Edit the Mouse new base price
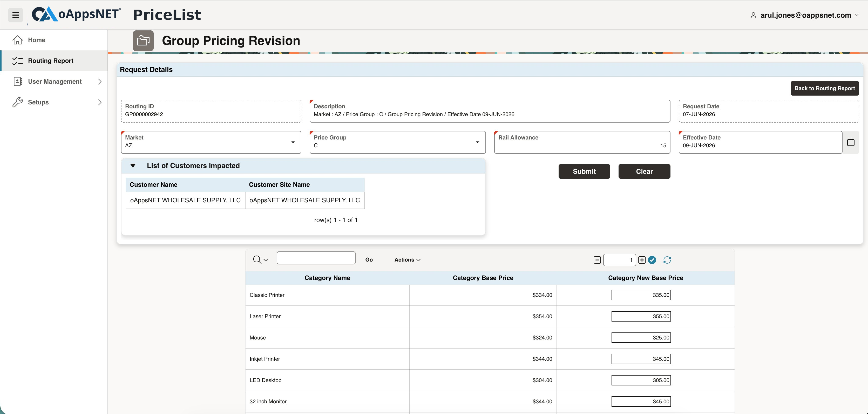Image resolution: width=868 pixels, height=414 pixels. (641, 337)
